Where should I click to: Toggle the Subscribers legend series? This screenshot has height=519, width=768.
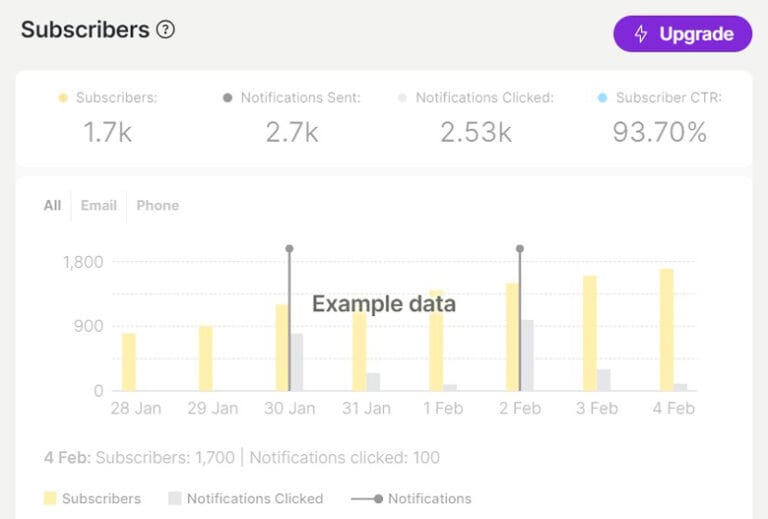point(101,498)
